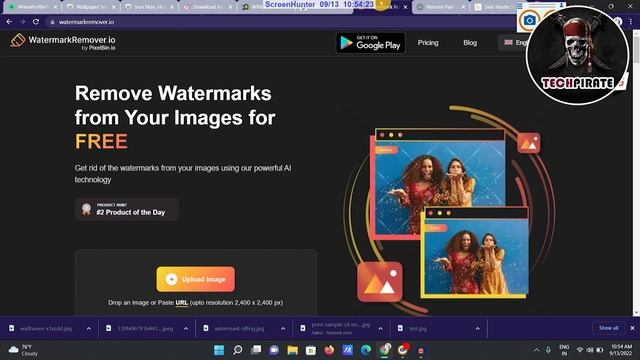Close the active Watermark Remover tab
The image size is (640, 360).
[405, 7]
